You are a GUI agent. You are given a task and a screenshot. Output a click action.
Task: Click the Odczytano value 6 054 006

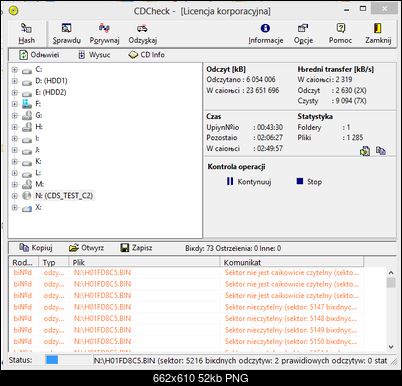pos(261,80)
